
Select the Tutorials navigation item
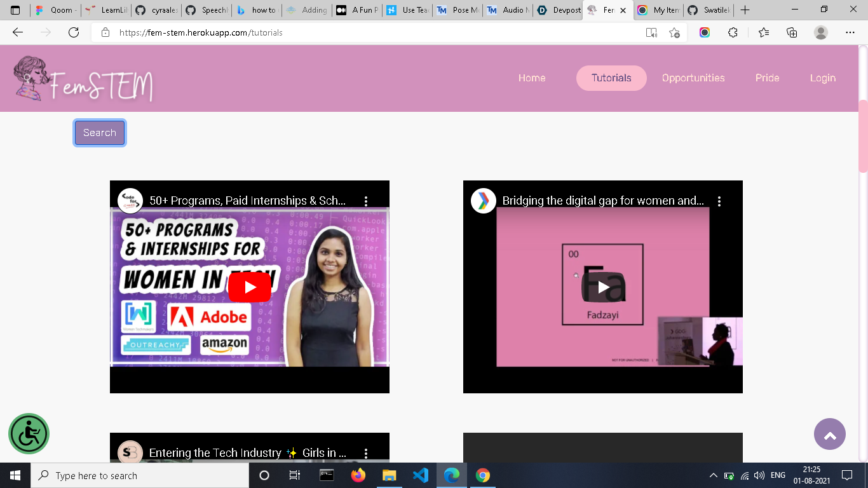pyautogui.click(x=611, y=78)
